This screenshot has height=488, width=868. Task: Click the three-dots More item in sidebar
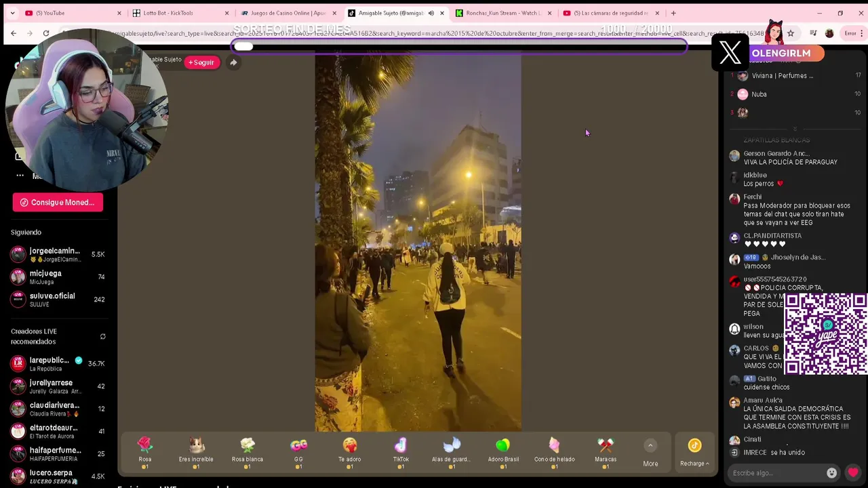pos(20,176)
